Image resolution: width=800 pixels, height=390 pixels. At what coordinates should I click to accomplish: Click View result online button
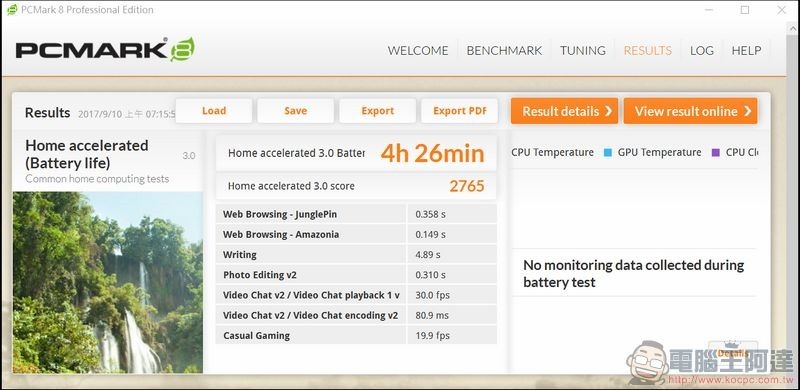[x=690, y=111]
